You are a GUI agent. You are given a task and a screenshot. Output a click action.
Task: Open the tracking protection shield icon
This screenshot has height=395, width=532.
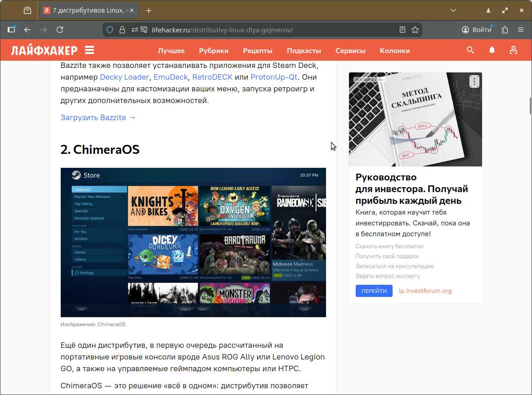(x=110, y=30)
